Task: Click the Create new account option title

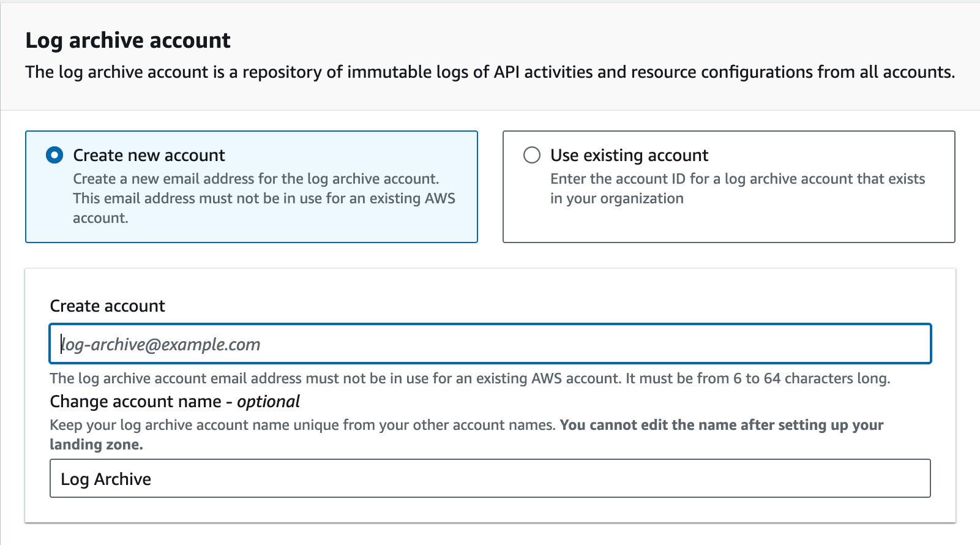Action: 149,156
